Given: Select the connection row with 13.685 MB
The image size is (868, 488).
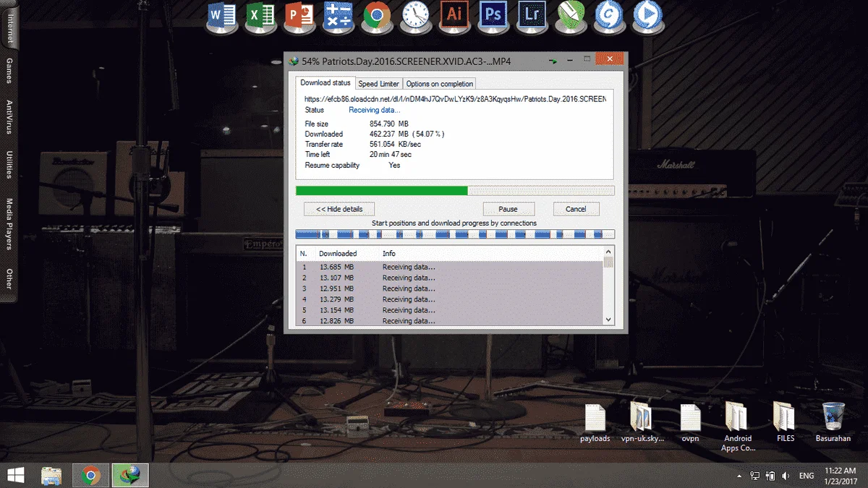Looking at the screenshot, I should 450,267.
